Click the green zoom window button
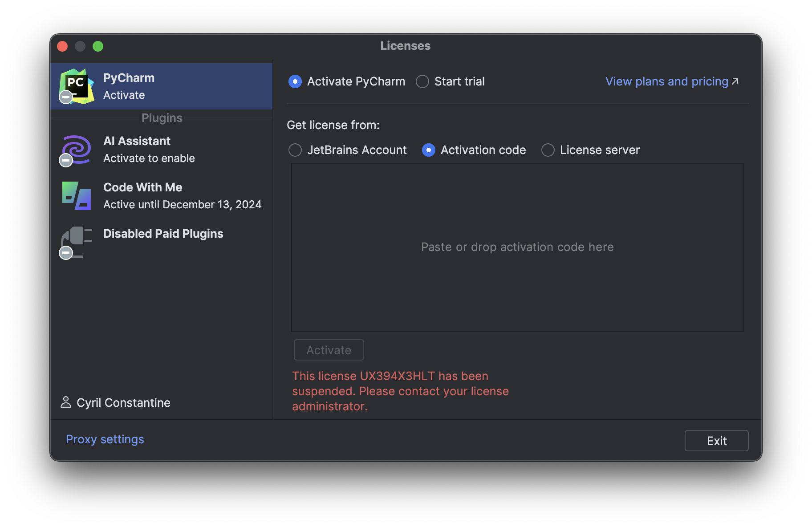Screen dimensions: 812x527 [x=98, y=46]
